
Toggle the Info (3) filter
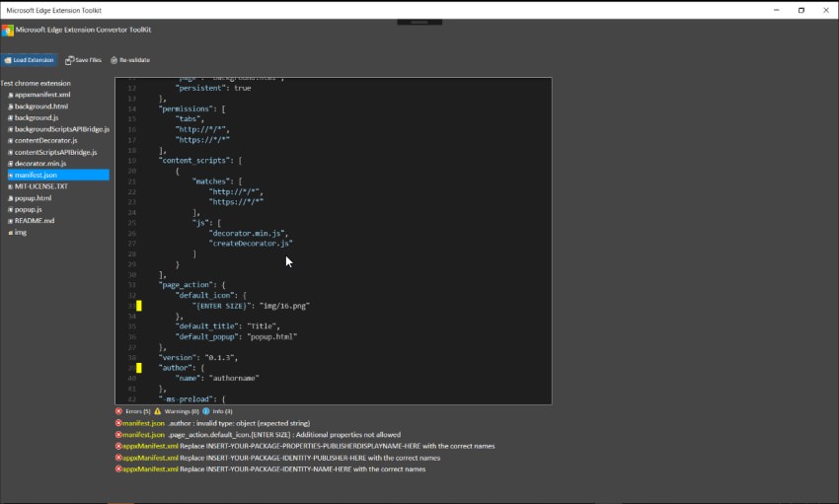[217, 411]
